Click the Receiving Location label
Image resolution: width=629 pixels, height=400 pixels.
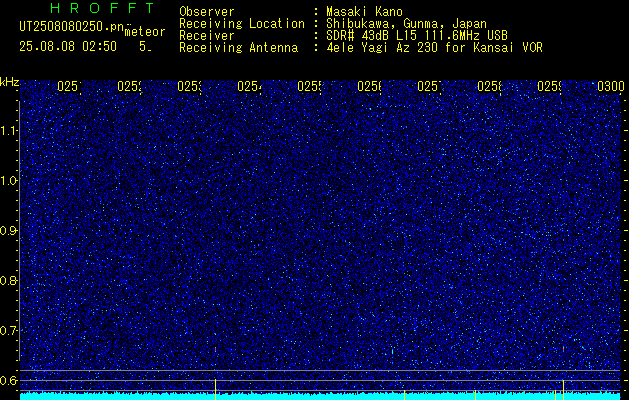point(242,24)
